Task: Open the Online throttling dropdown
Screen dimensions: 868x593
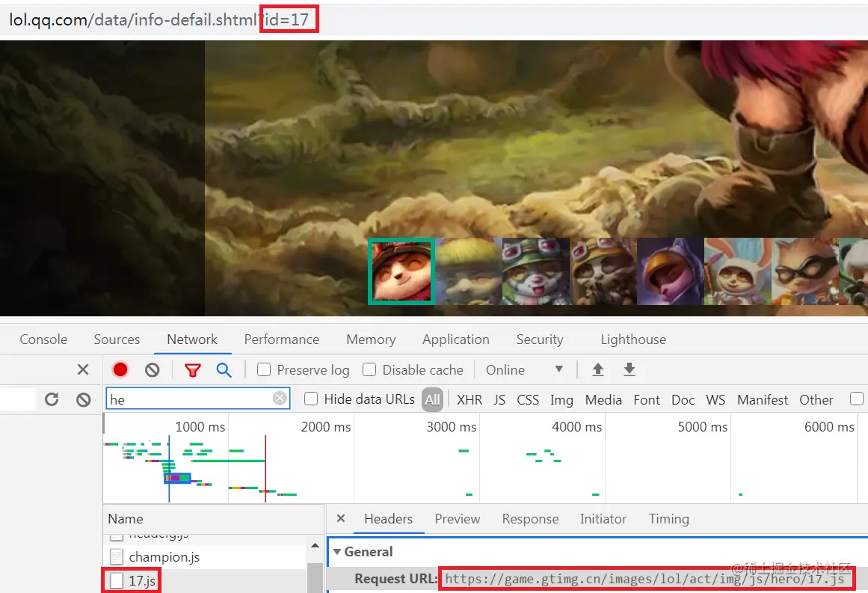Action: pyautogui.click(x=523, y=369)
